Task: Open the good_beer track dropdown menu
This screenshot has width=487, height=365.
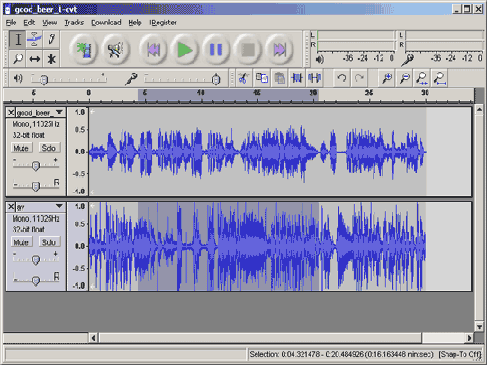Action: (59, 112)
